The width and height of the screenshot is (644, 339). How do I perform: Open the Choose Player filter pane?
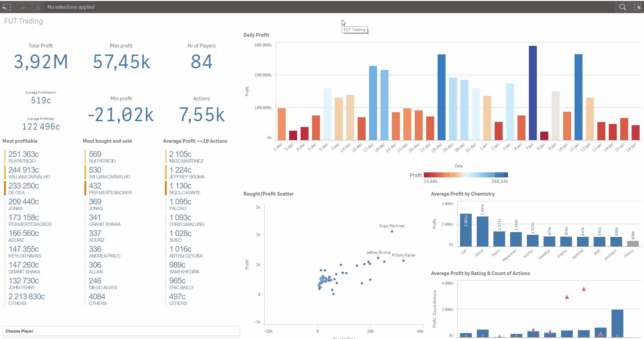click(121, 331)
